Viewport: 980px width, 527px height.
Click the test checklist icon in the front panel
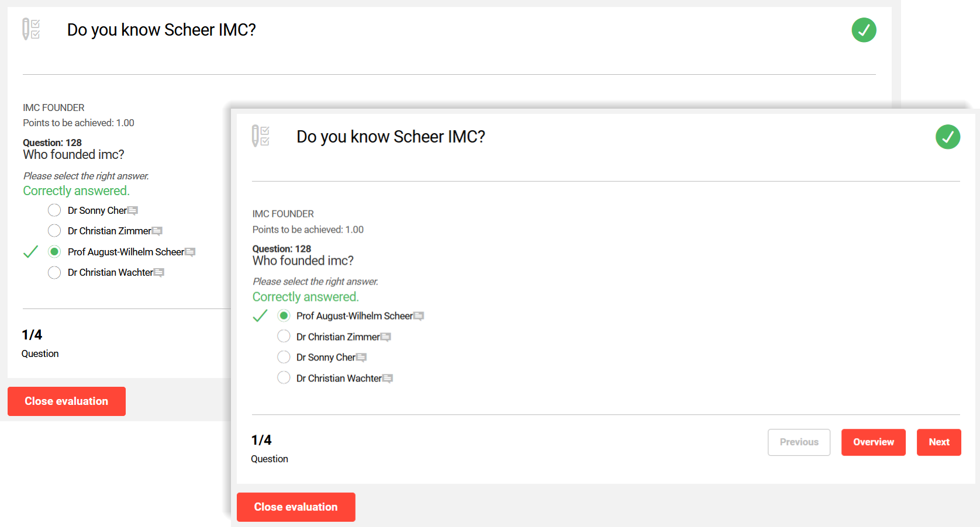(260, 136)
